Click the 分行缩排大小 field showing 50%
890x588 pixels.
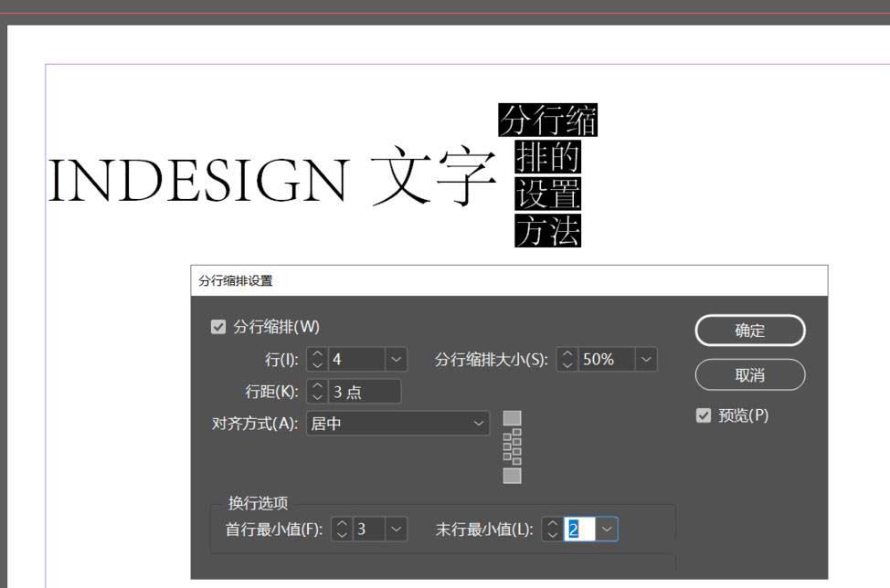pos(605,360)
